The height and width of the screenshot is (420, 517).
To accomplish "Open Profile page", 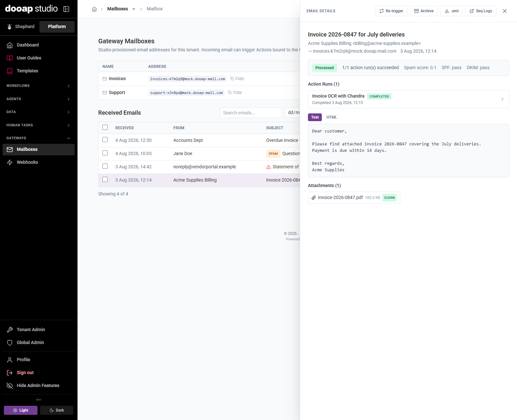I will [38, 360].
